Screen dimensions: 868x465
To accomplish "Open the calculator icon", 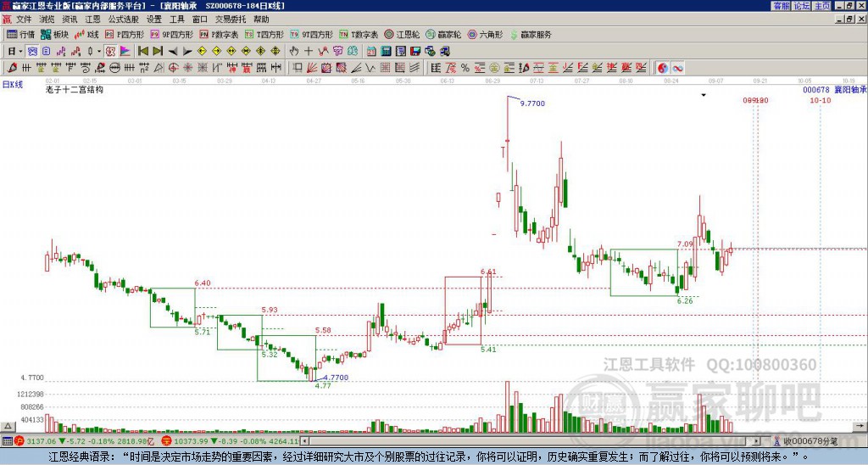I will coord(386,52).
